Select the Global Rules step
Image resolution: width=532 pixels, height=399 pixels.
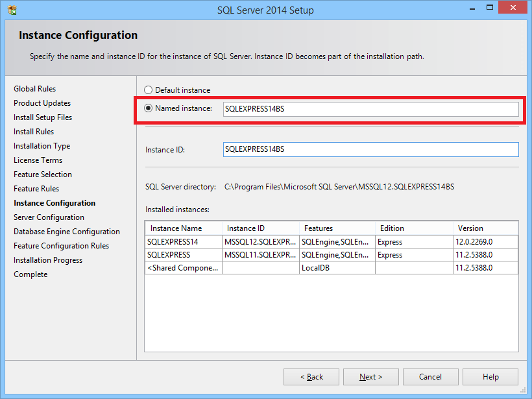click(32, 88)
